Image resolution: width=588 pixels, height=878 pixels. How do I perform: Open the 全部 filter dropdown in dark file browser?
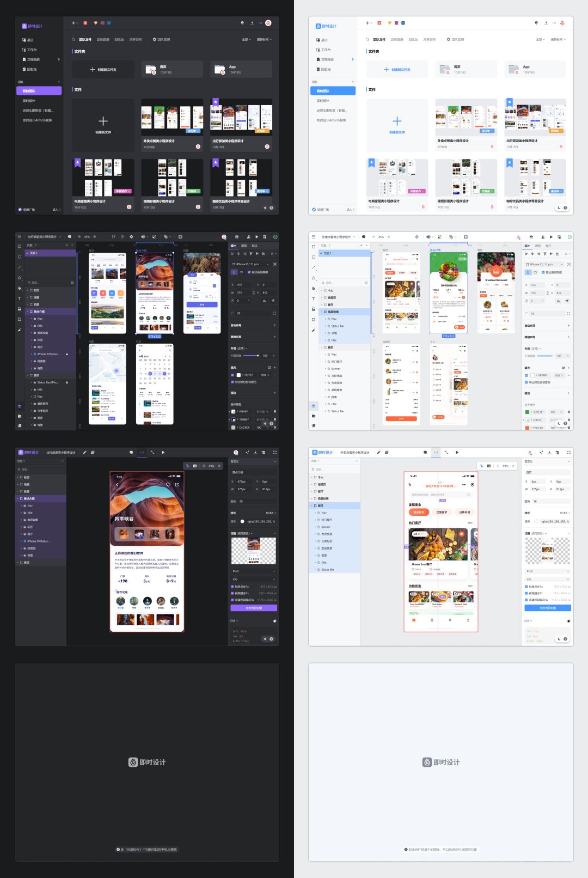pyautogui.click(x=247, y=39)
